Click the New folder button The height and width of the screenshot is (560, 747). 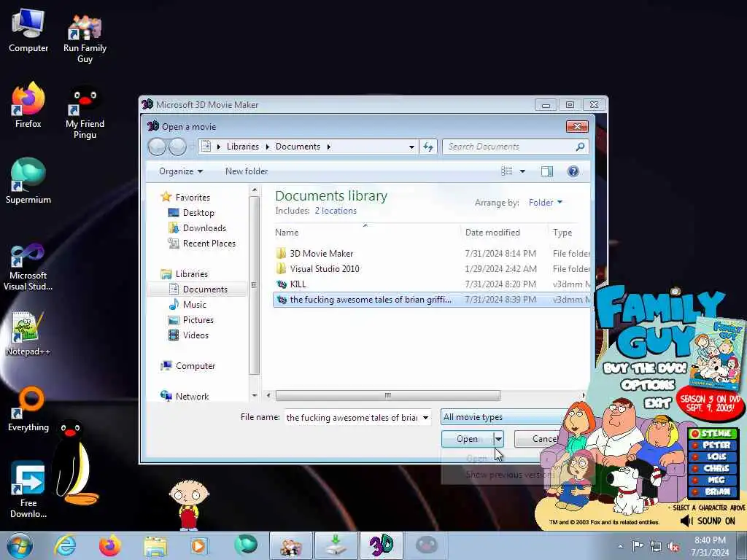tap(247, 171)
